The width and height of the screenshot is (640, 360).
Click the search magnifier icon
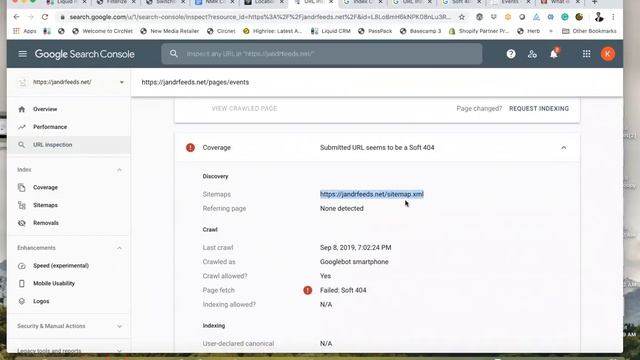[x=174, y=53]
